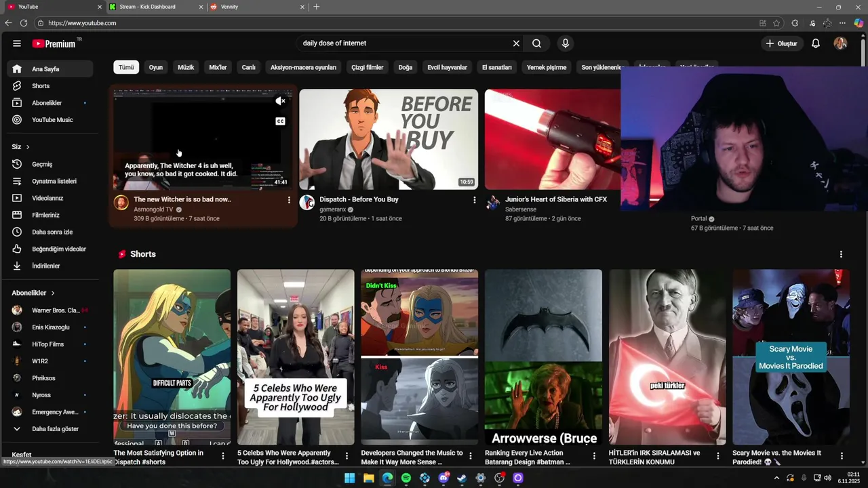This screenshot has height=488, width=868.
Task: Open gameranx channel link
Action: point(333,209)
